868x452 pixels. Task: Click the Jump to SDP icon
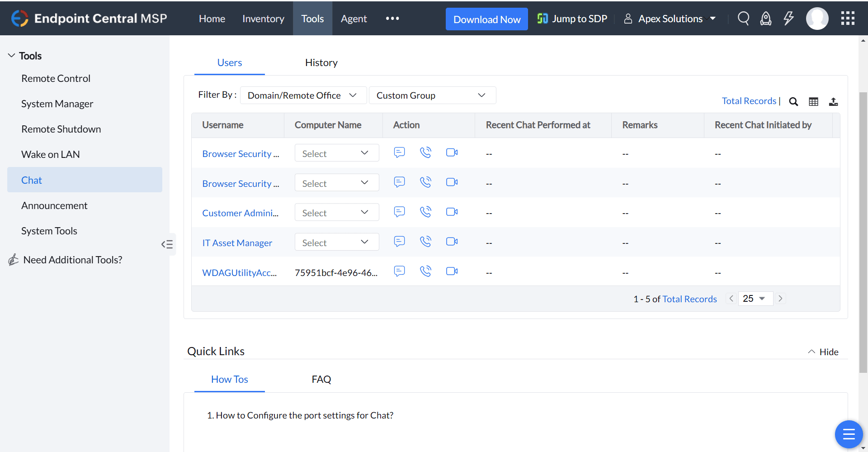click(542, 19)
